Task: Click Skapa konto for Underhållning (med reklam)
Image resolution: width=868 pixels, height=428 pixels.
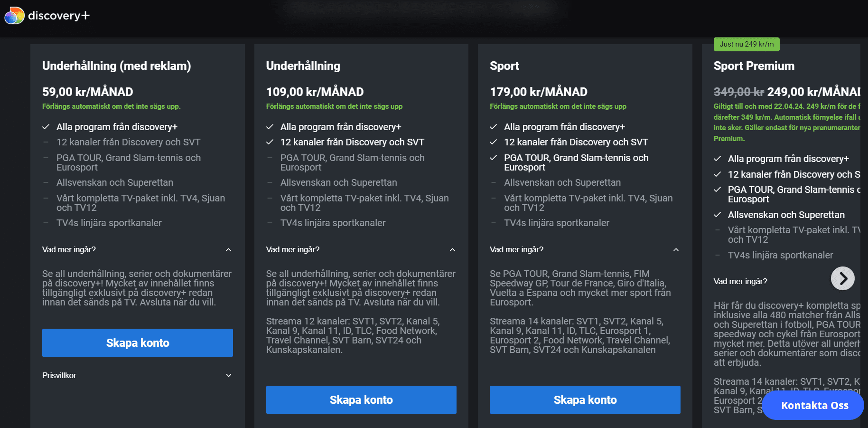Action: [138, 342]
